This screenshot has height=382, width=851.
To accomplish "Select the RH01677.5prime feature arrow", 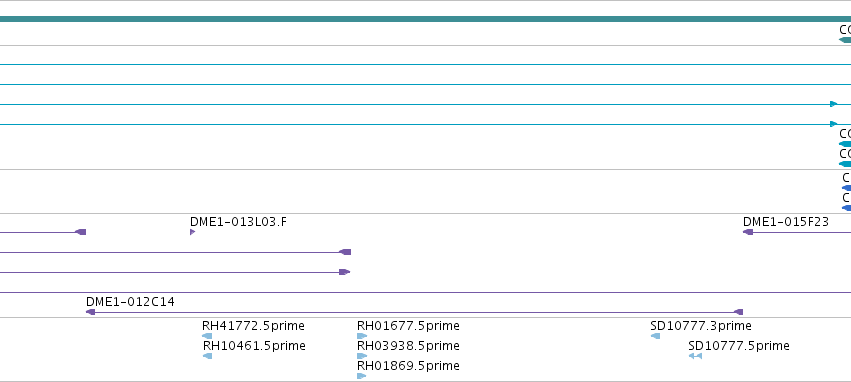I will coord(361,336).
